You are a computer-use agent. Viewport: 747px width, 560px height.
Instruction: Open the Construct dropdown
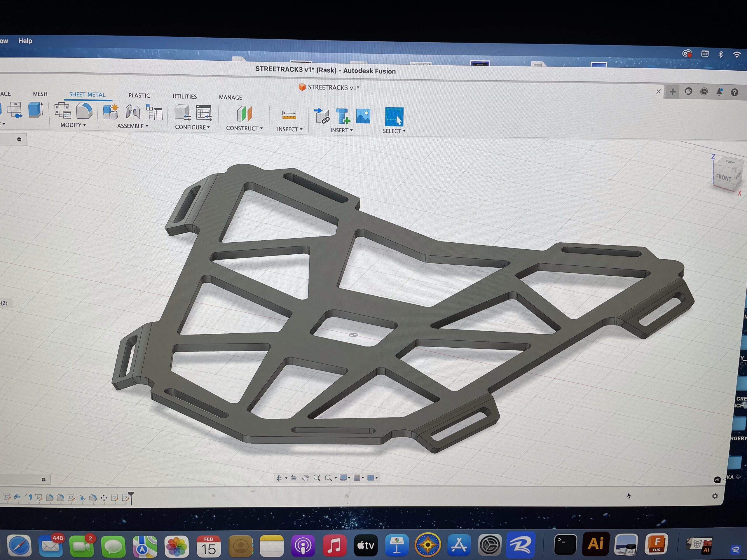(245, 128)
